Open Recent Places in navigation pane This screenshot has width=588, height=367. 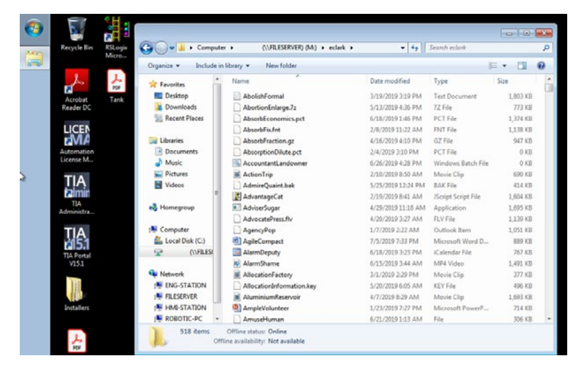[179, 118]
